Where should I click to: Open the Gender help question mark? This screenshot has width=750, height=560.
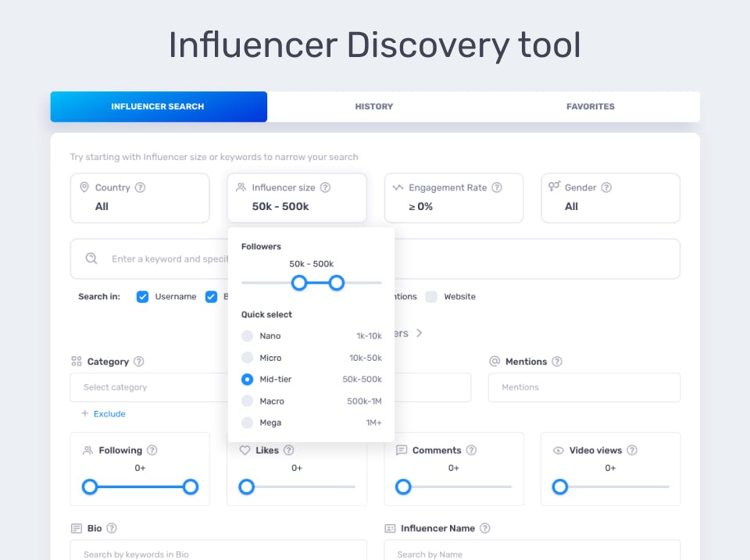606,187
